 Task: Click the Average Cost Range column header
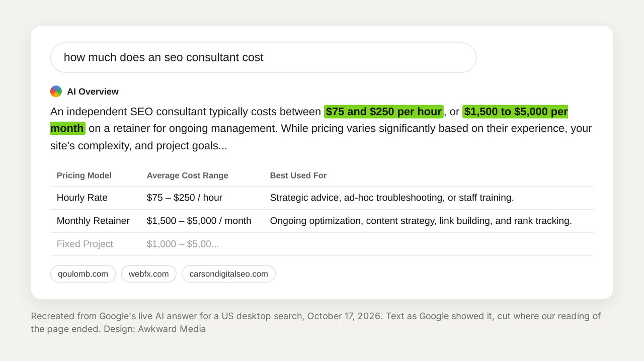pos(188,175)
